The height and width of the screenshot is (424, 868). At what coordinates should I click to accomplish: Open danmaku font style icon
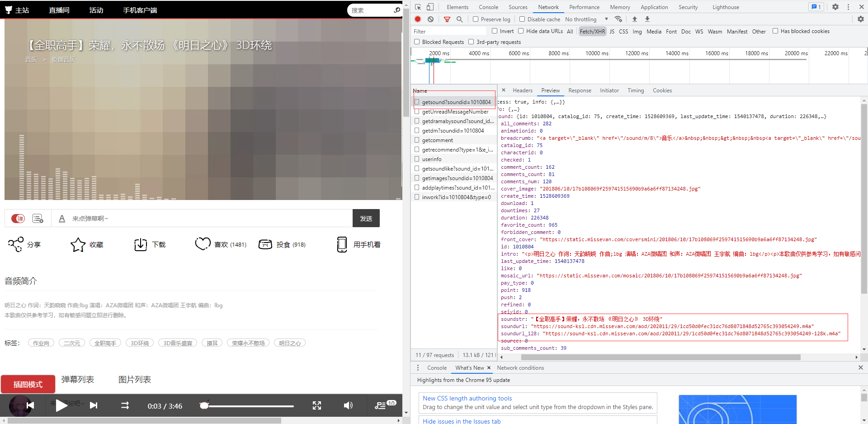62,219
